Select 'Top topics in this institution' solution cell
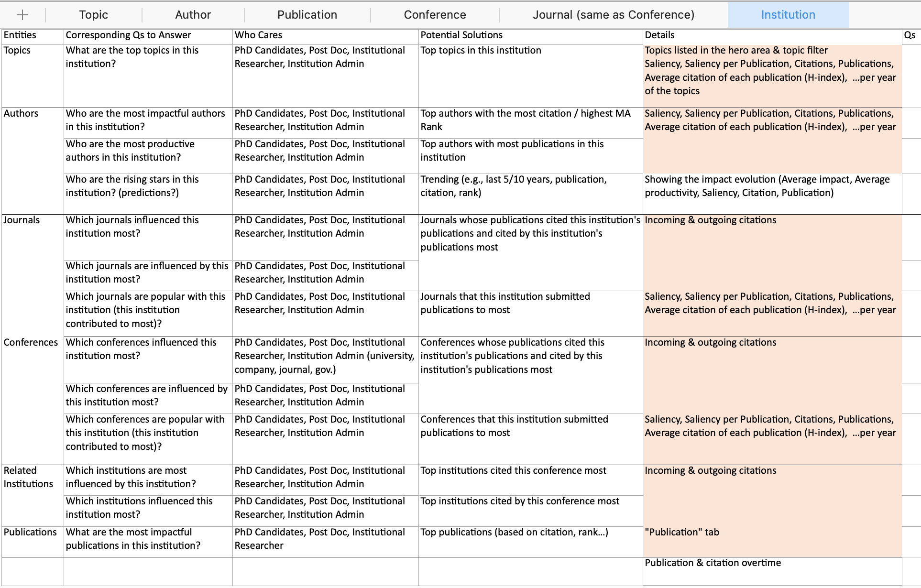This screenshot has height=588, width=921. click(531, 76)
